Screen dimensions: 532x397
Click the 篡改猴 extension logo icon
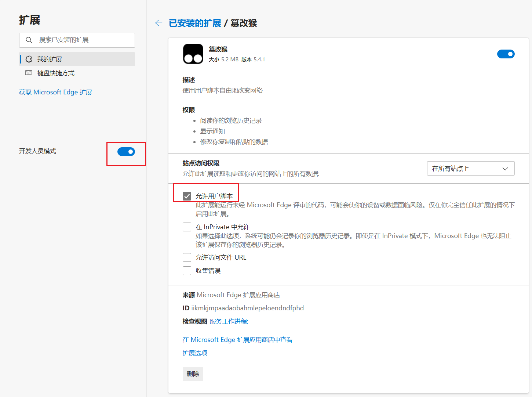point(193,54)
